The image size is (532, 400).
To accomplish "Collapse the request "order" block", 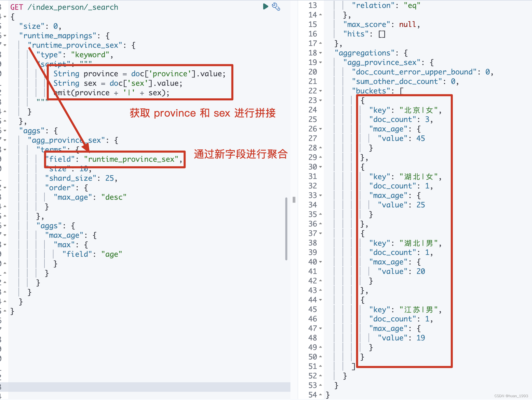I will (x=5, y=188).
